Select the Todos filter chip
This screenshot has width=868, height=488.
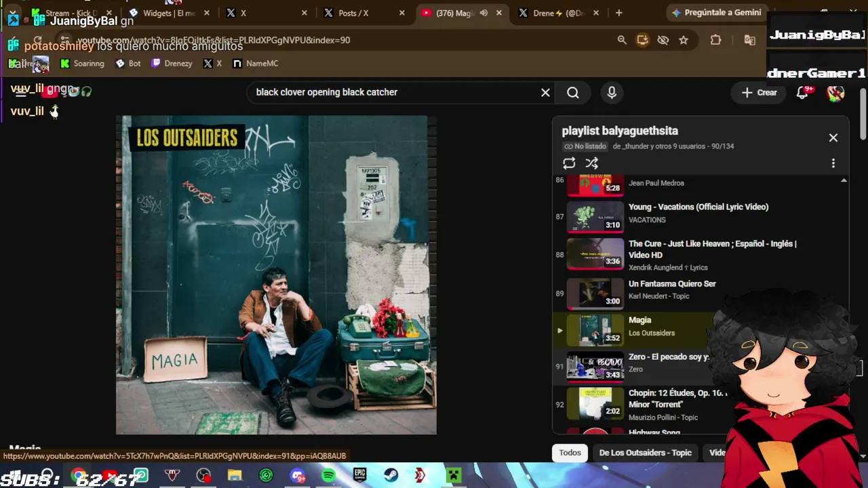[570, 453]
